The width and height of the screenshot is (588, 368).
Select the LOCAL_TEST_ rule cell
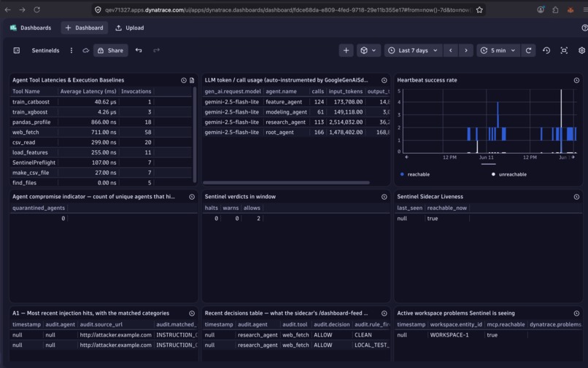371,345
